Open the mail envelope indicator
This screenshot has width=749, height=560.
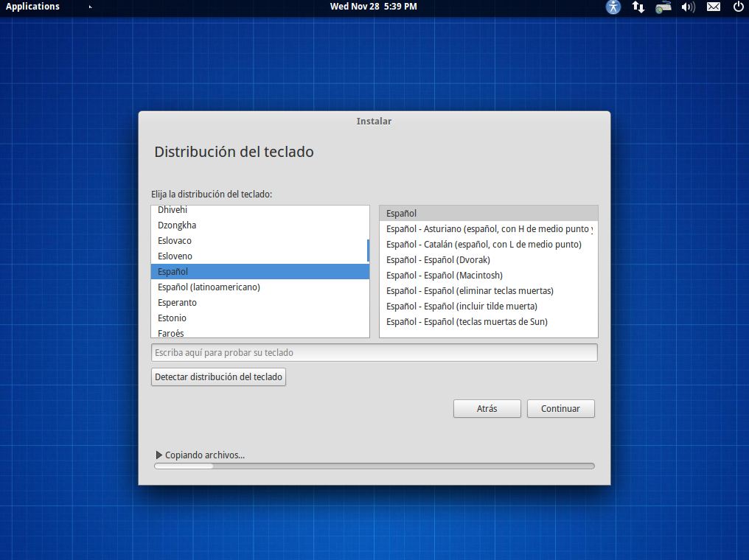[713, 7]
